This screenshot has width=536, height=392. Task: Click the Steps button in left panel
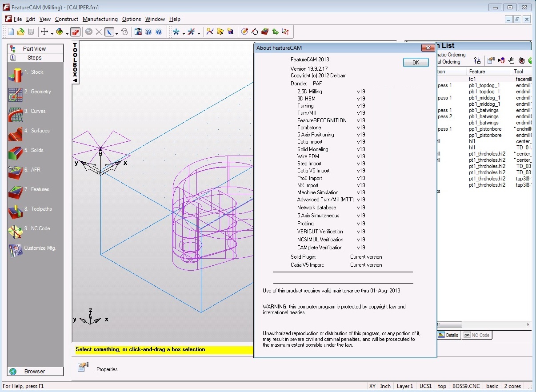click(35, 58)
